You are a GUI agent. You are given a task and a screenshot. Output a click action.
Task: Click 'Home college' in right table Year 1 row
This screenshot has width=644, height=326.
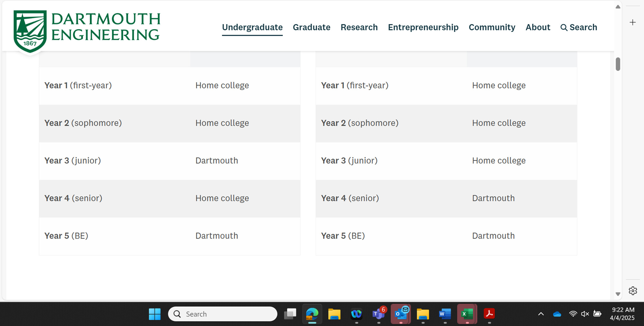(499, 85)
